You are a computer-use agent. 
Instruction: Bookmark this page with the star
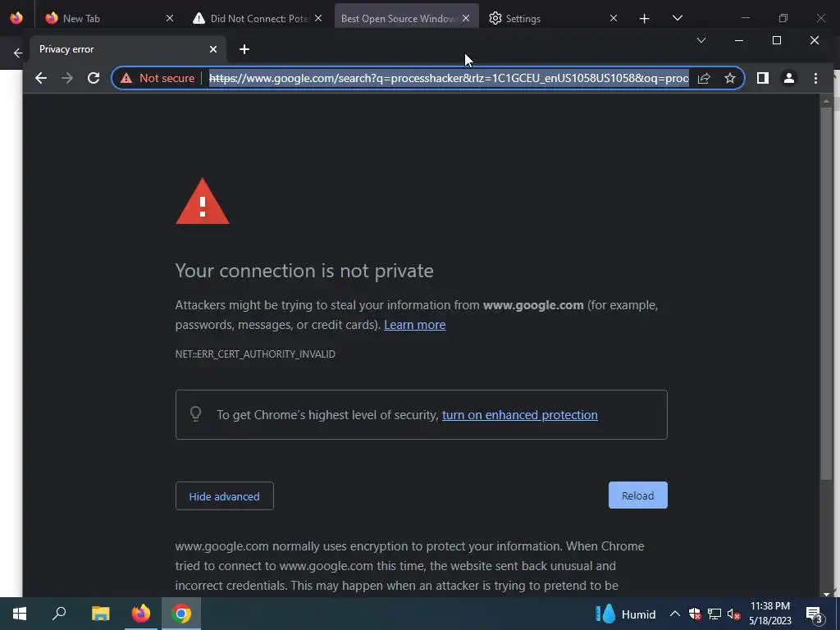click(x=729, y=78)
